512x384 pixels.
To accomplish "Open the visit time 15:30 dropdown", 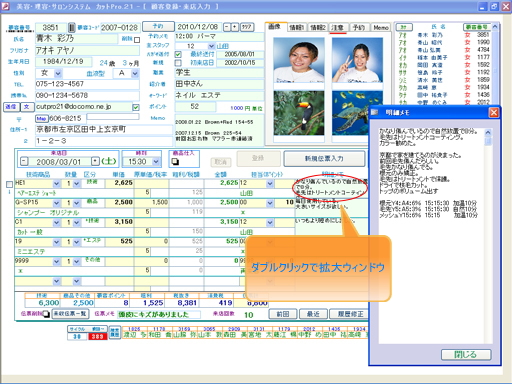I will (156, 162).
